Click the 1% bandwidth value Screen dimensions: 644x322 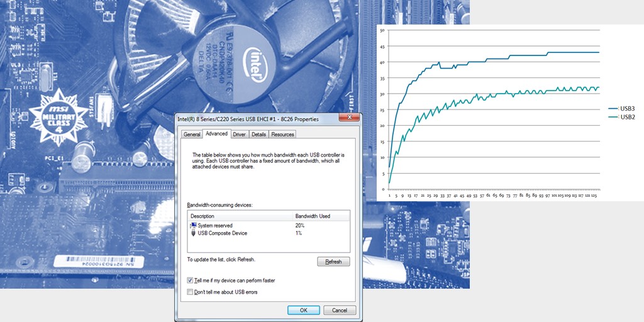click(x=299, y=233)
